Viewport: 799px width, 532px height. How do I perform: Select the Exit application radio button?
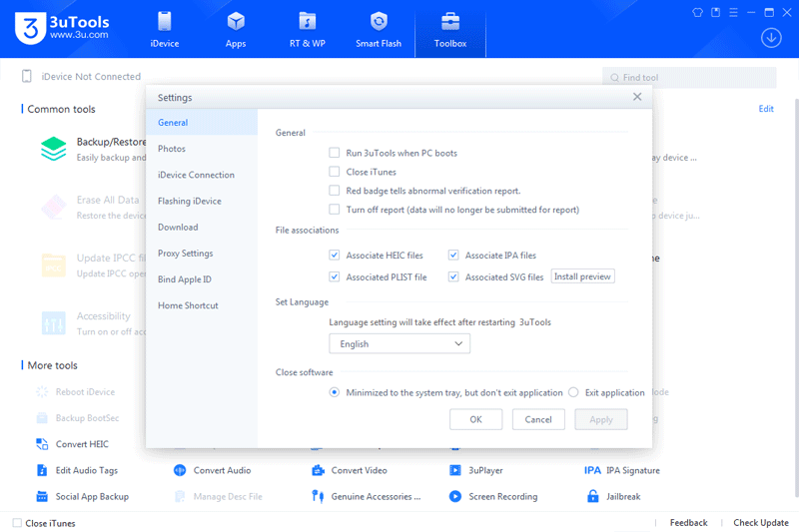[573, 392]
